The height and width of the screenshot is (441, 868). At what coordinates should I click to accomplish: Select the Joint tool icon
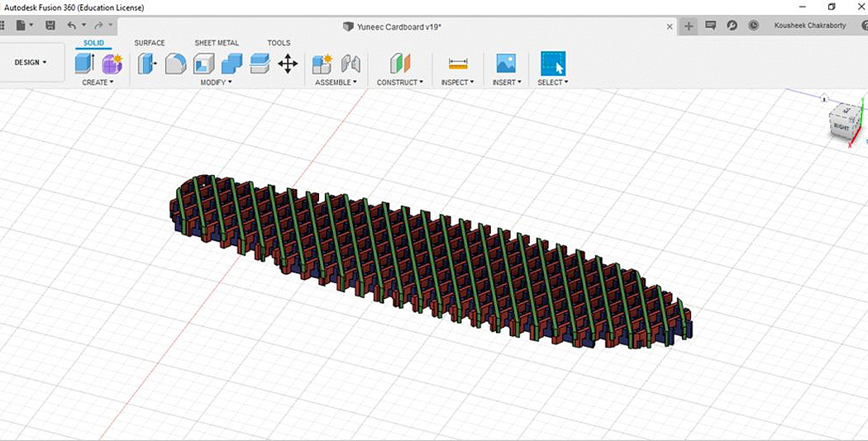[x=351, y=64]
